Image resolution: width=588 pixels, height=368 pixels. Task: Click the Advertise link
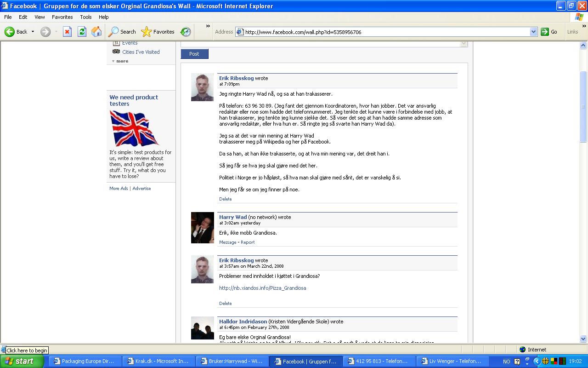click(x=141, y=189)
